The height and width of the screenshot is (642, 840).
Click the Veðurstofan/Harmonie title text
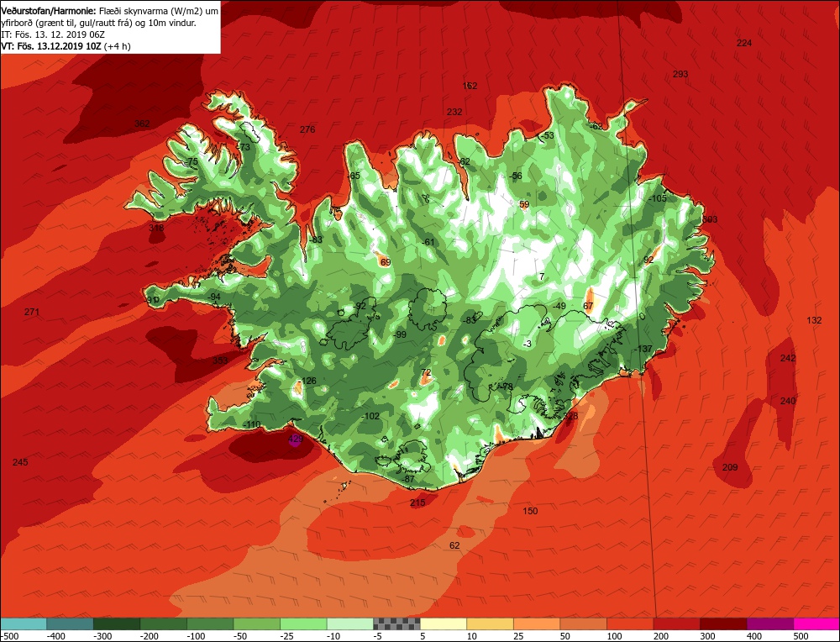tap(49, 11)
